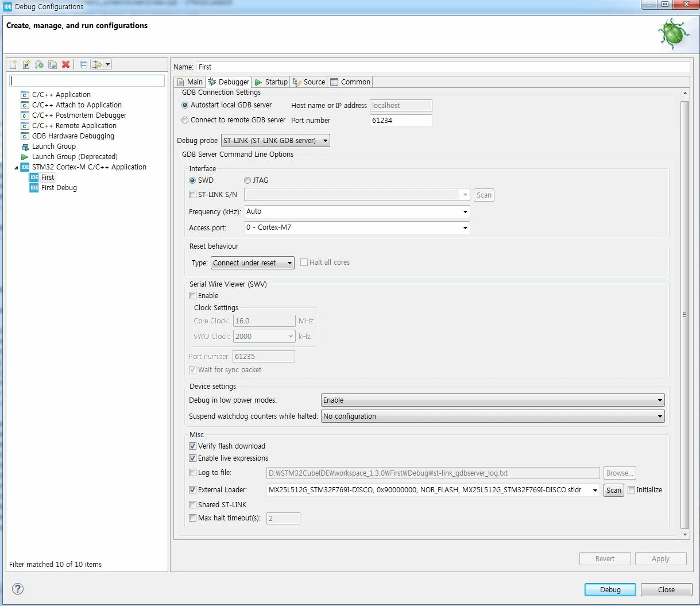Screen dimensions: 700x606
Task: Click the configuration filter text box
Action: click(87, 80)
